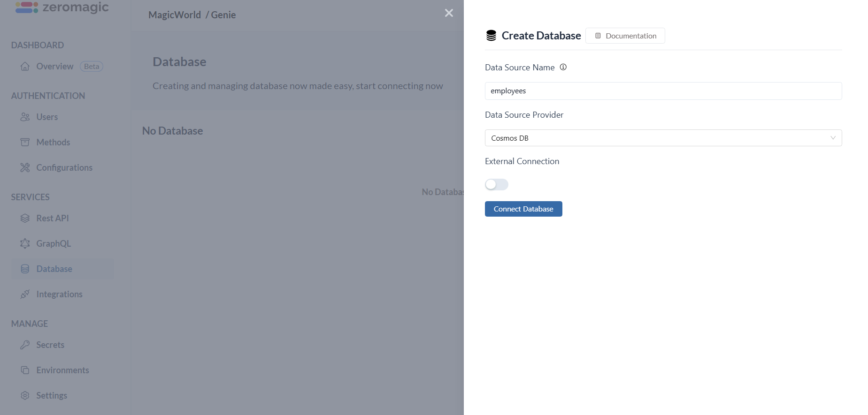Click the Secrets key icon
This screenshot has width=868, height=415.
25,345
